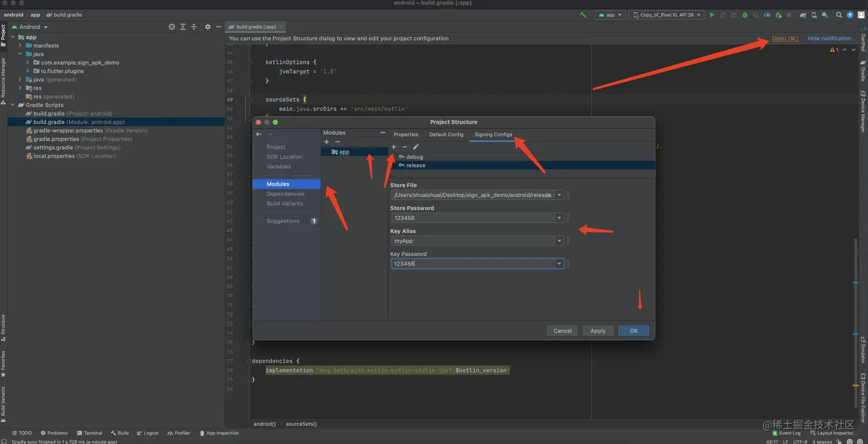
Task: Select Dependencies in Project Structure sidebar
Action: pos(285,194)
